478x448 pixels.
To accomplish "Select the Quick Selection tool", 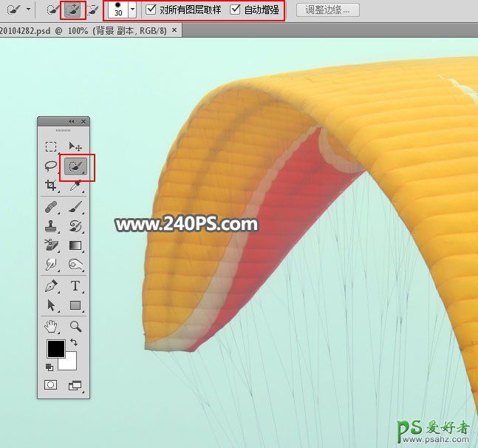I will [75, 166].
